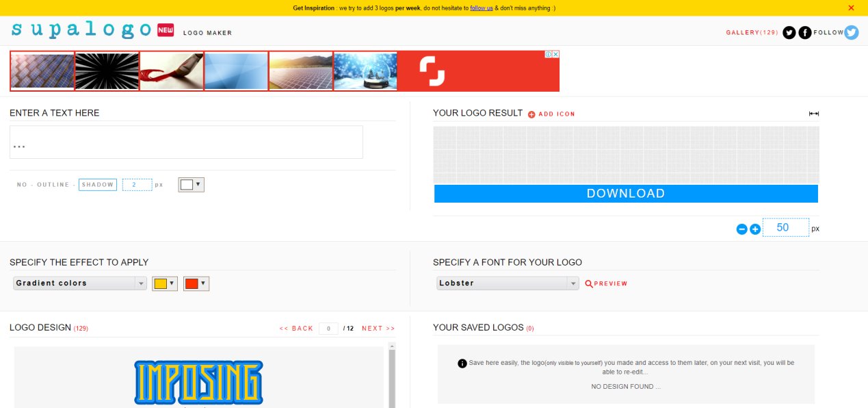The image size is (868, 408).
Task: Open the logo width expand icon
Action: 813,114
